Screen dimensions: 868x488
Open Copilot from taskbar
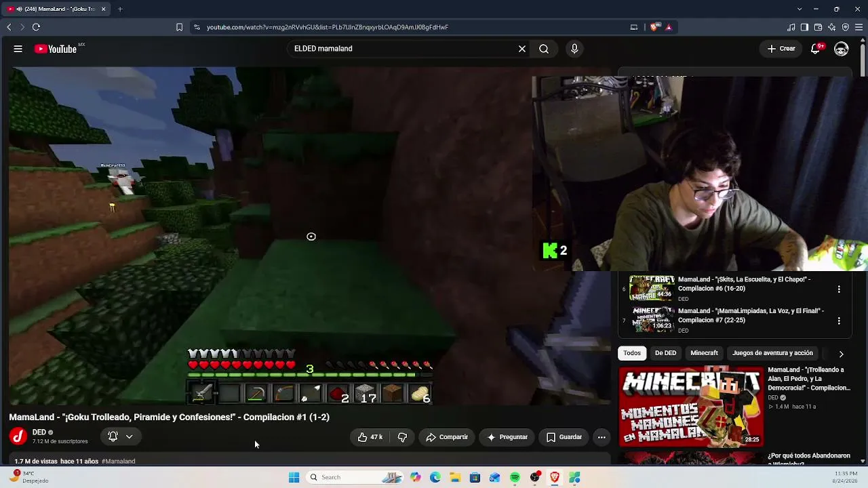point(415,477)
